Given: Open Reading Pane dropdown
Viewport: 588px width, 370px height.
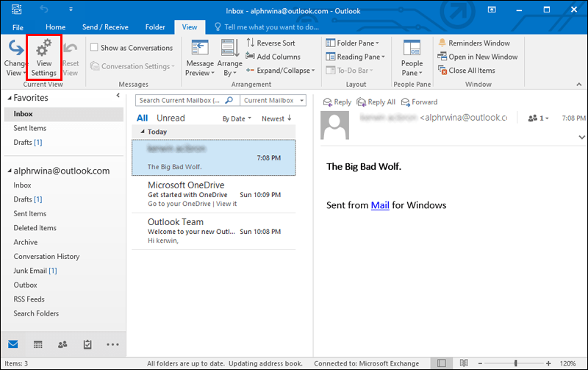Looking at the screenshot, I should (356, 57).
